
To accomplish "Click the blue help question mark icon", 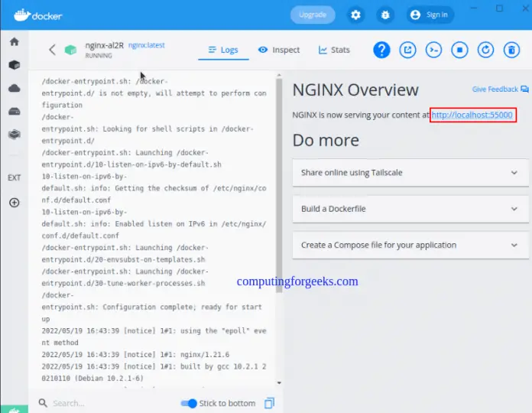I will tap(381, 50).
